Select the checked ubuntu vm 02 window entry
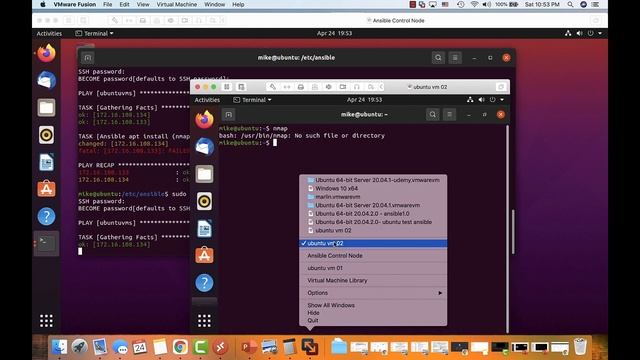The width and height of the screenshot is (640, 360). [373, 243]
